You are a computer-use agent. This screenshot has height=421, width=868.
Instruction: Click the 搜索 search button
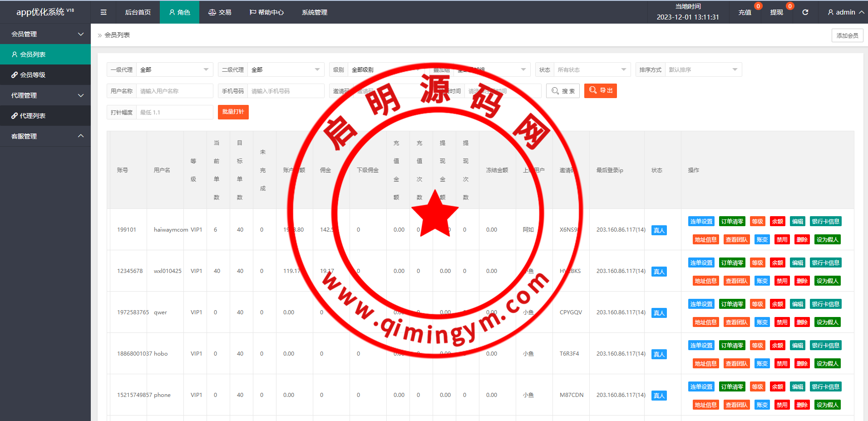coord(563,91)
